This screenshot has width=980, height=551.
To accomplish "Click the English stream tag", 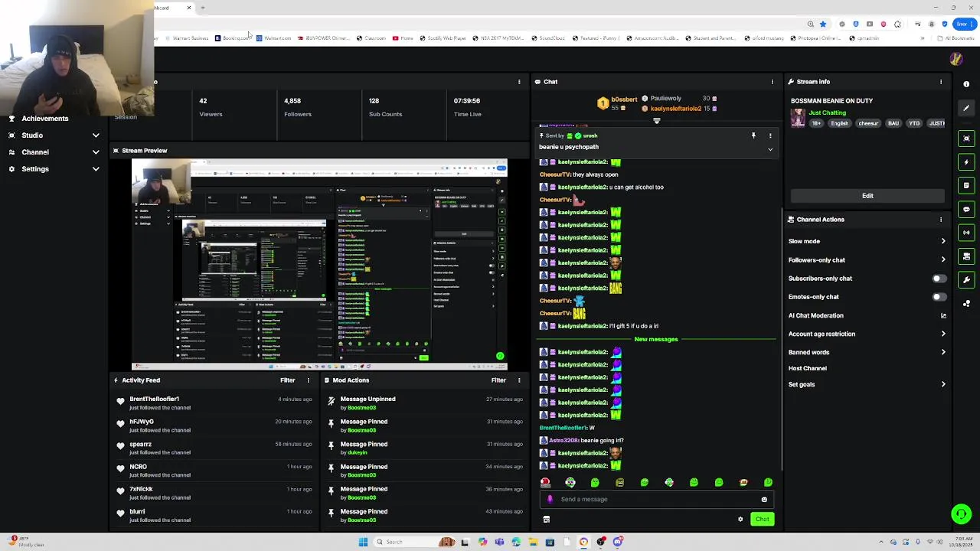I will coord(840,123).
